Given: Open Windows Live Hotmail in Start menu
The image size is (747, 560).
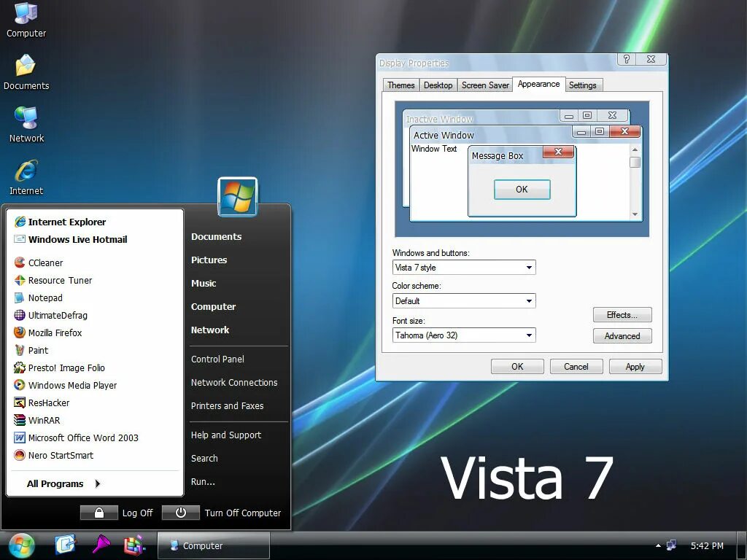Looking at the screenshot, I should tap(71, 239).
